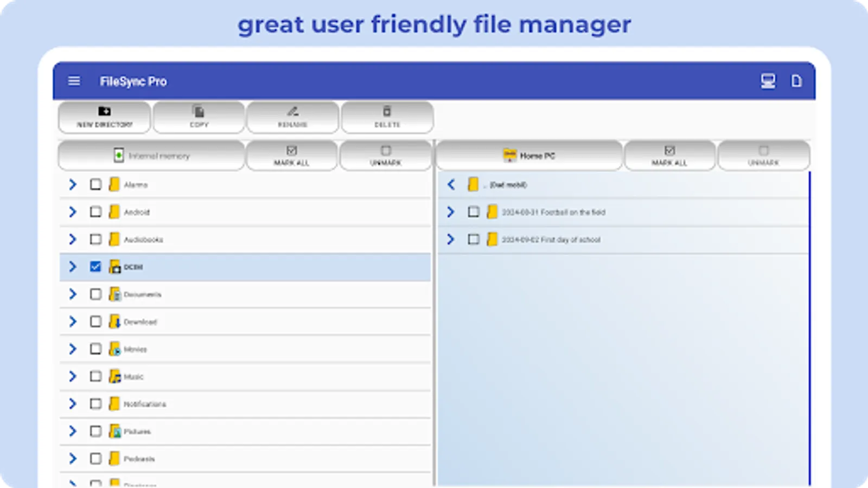Copy the selected DCIM folder
Image resolution: width=868 pixels, height=488 pixels.
pyautogui.click(x=199, y=117)
